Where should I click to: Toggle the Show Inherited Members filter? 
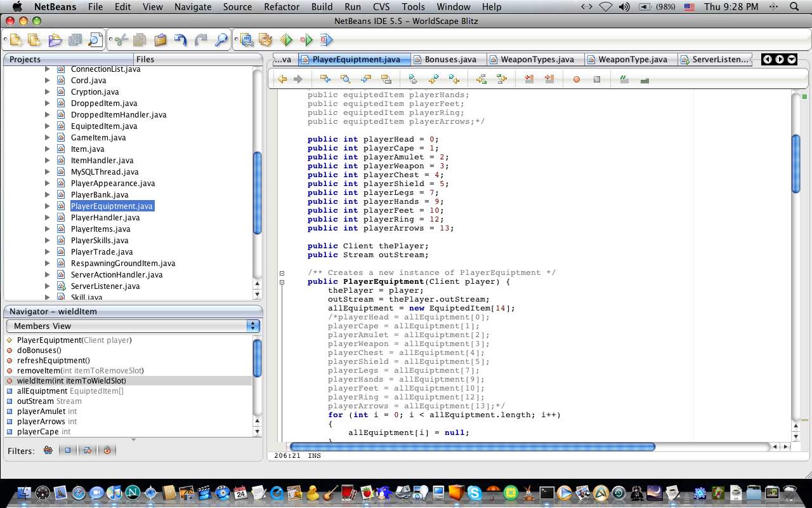tap(48, 450)
